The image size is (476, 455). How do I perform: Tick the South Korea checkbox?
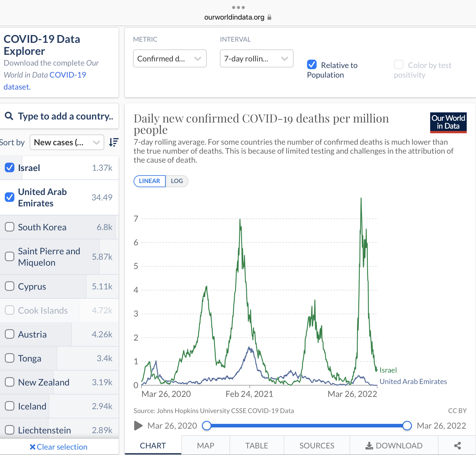point(10,227)
